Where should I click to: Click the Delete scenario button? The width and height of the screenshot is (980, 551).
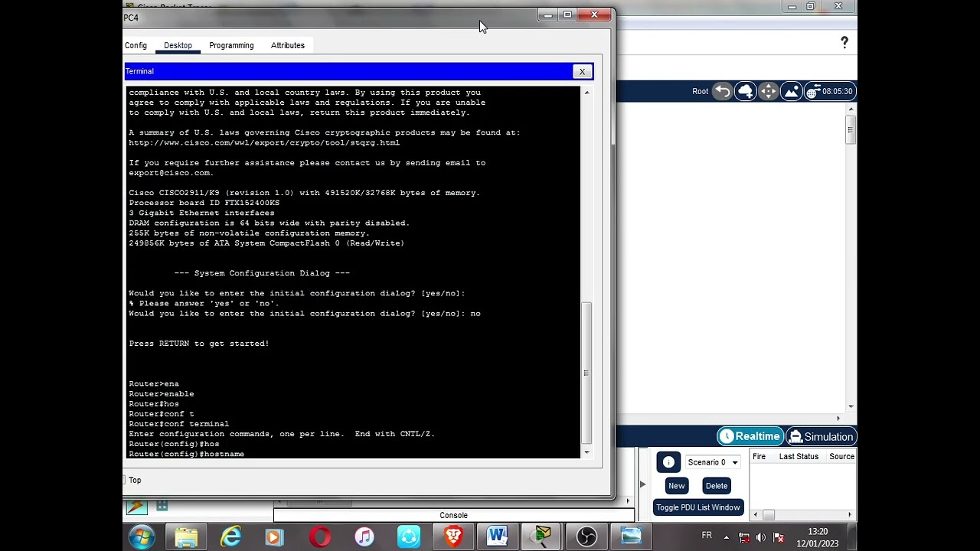[717, 486]
